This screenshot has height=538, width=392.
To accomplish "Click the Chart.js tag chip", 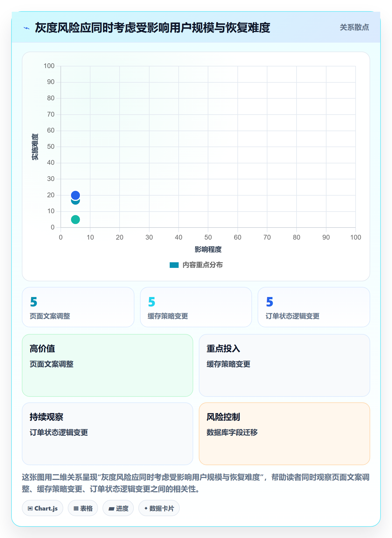I will tap(43, 508).
